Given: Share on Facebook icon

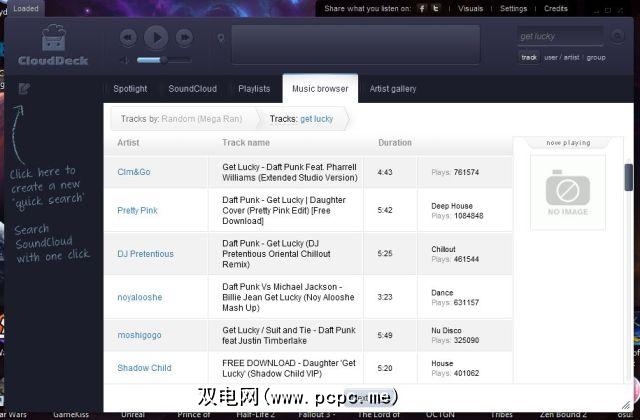Looking at the screenshot, I should tap(422, 9).
